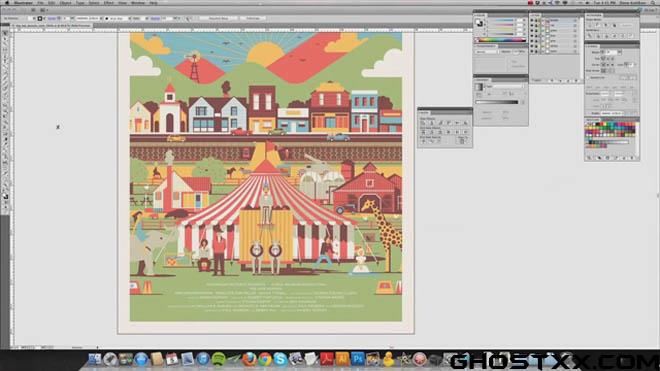Open Align To dropdown in Align panel

click(x=462, y=141)
